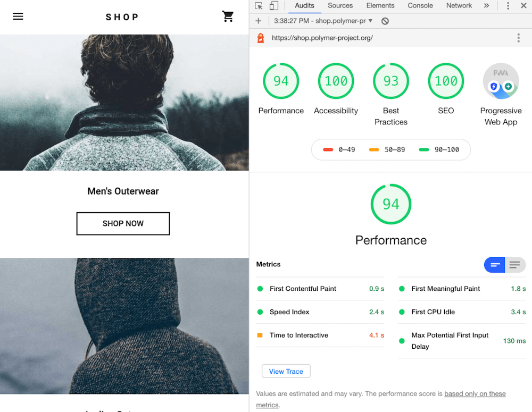Screen dimensions: 532x412
Task: Click the 130 ms delay value
Action: tap(514, 341)
